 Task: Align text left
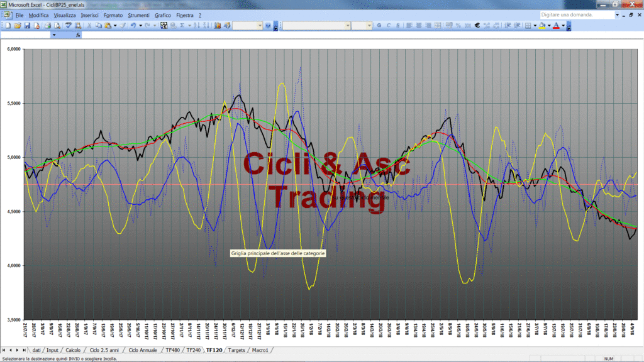coord(409,25)
